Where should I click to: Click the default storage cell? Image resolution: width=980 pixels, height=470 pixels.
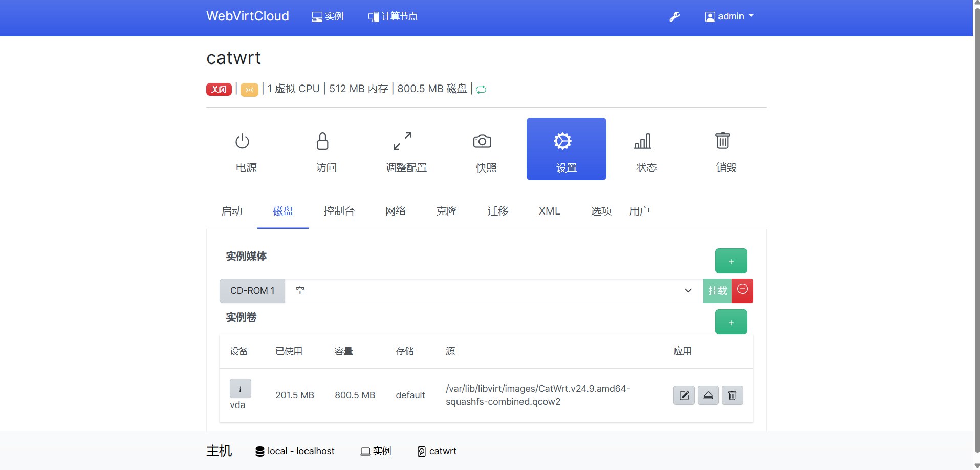[x=410, y=395]
